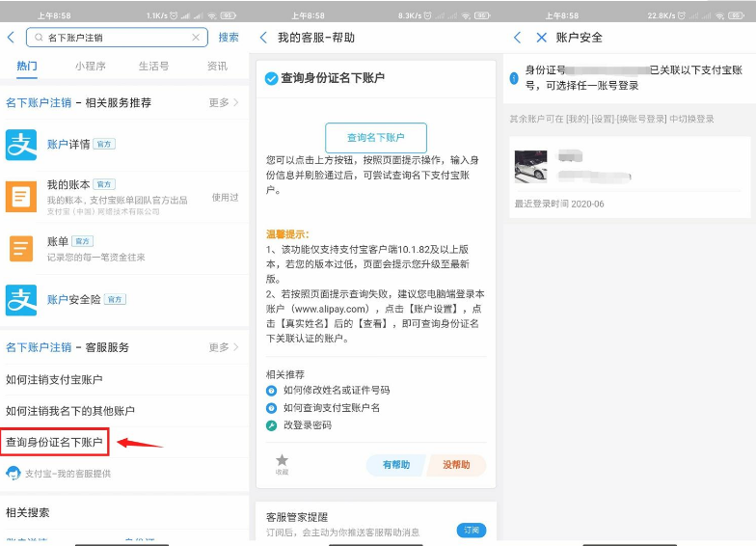Tap alarm icon in middle status bar
This screenshot has height=546, width=756.
pos(427,15)
